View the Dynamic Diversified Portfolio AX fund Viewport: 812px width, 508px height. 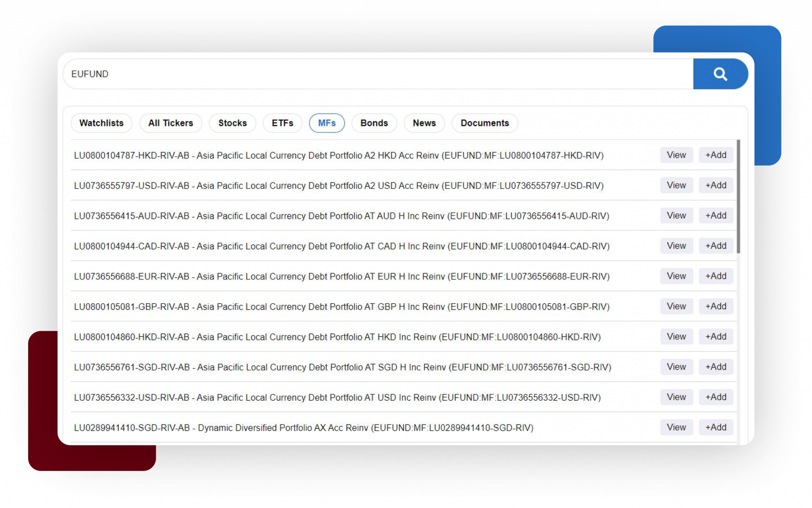click(x=676, y=427)
